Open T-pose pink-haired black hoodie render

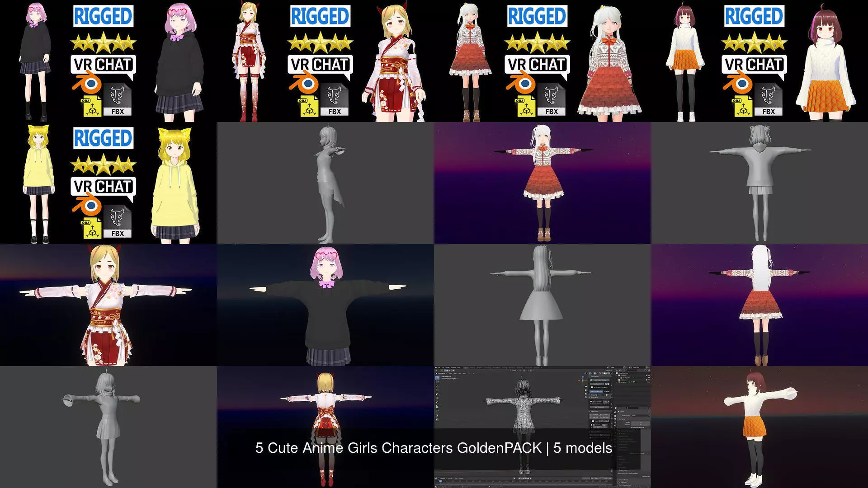325,305
